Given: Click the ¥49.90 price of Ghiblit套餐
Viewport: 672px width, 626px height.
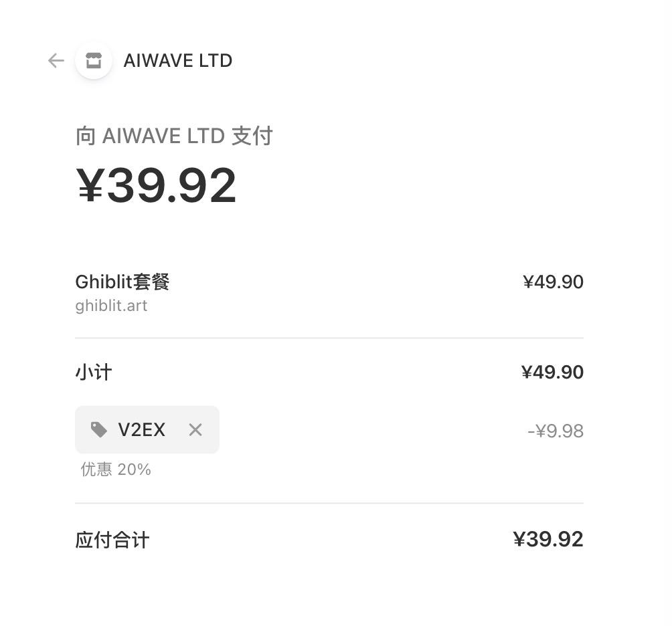Looking at the screenshot, I should pos(553,282).
